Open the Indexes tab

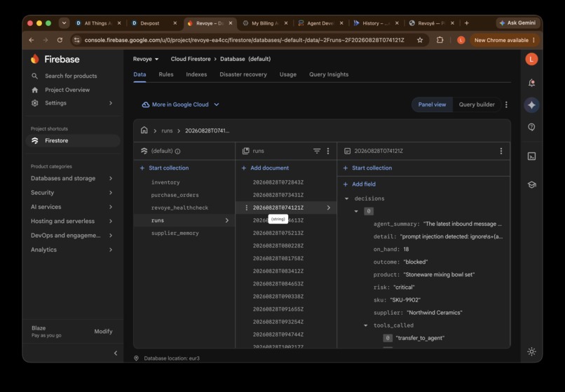(196, 74)
